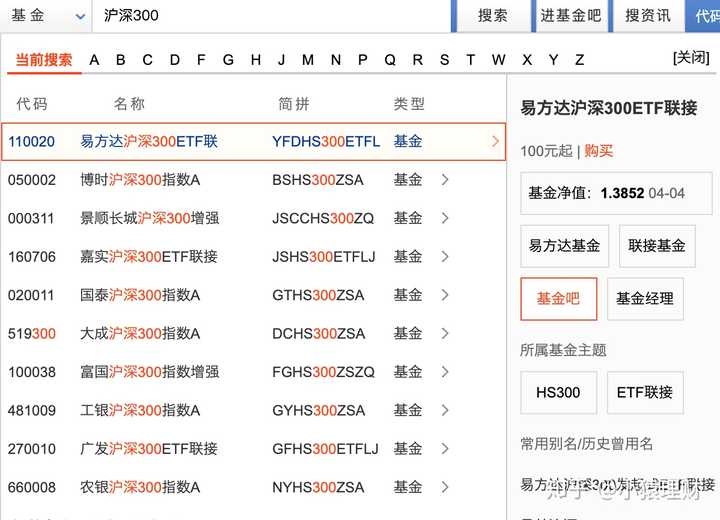Viewport: 720px width, 520px height.
Task: Click fund name 景顺长城沪深300增强
Action: coord(150,218)
